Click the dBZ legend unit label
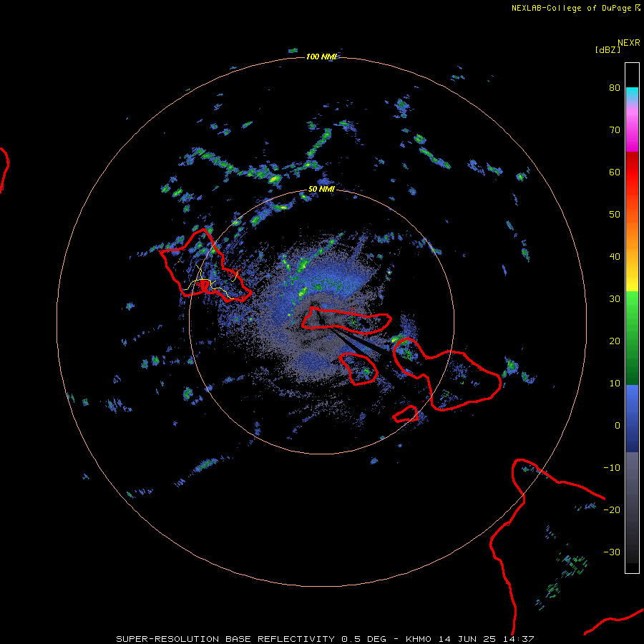This screenshot has width=644, height=644. coord(608,50)
